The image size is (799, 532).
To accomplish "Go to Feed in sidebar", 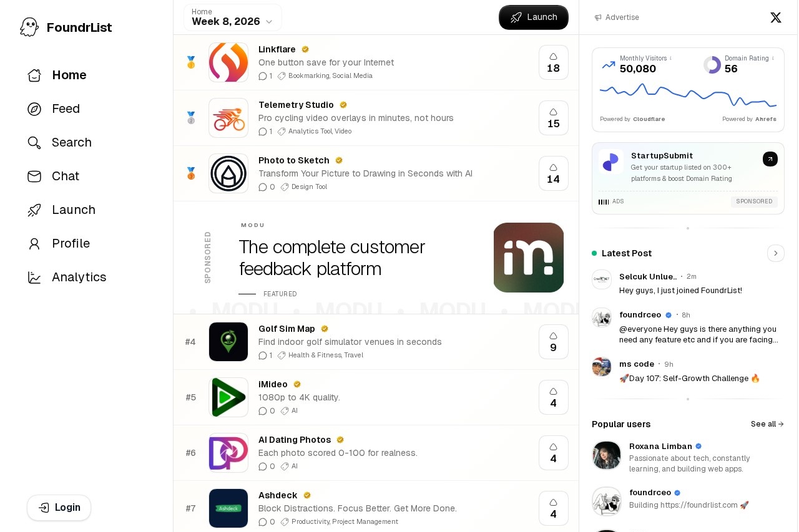I will coord(66,109).
